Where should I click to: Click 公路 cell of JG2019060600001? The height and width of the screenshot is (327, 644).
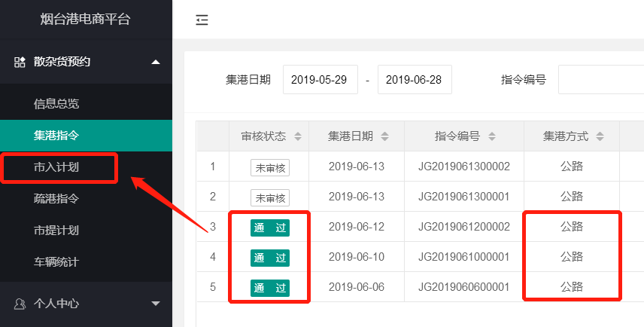(x=572, y=287)
